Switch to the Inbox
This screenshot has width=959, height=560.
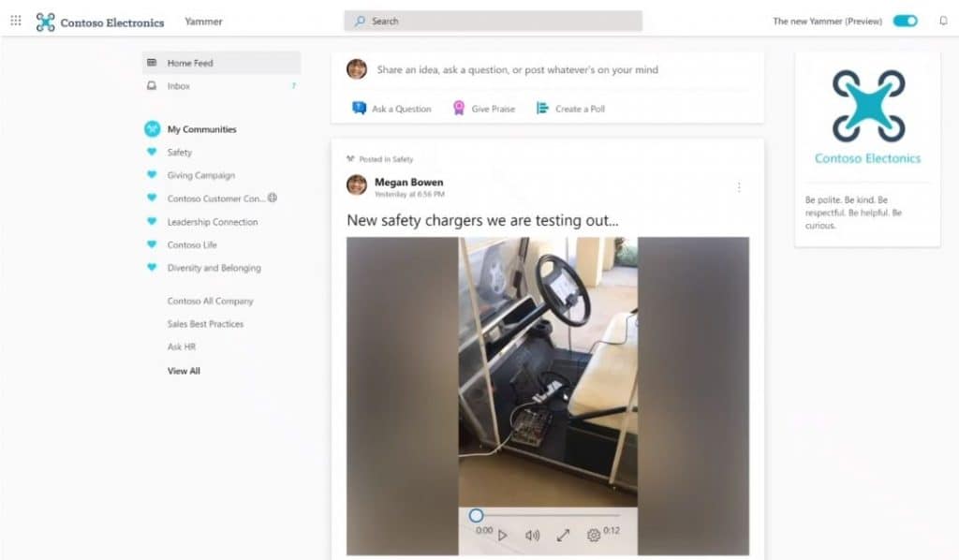pos(178,85)
